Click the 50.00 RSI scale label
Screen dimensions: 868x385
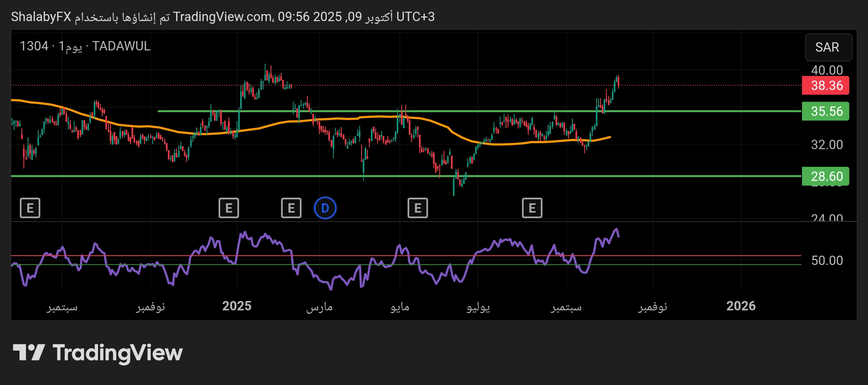tap(827, 261)
